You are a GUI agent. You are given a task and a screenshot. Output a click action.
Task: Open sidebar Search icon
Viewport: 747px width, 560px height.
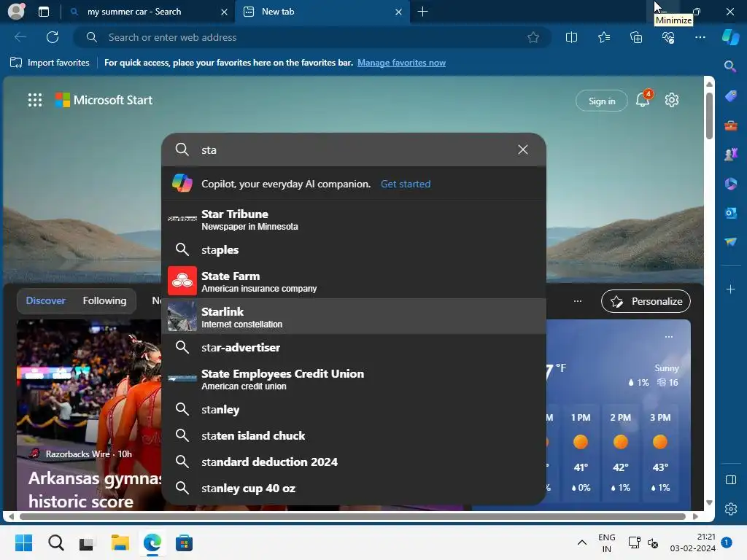pos(730,66)
